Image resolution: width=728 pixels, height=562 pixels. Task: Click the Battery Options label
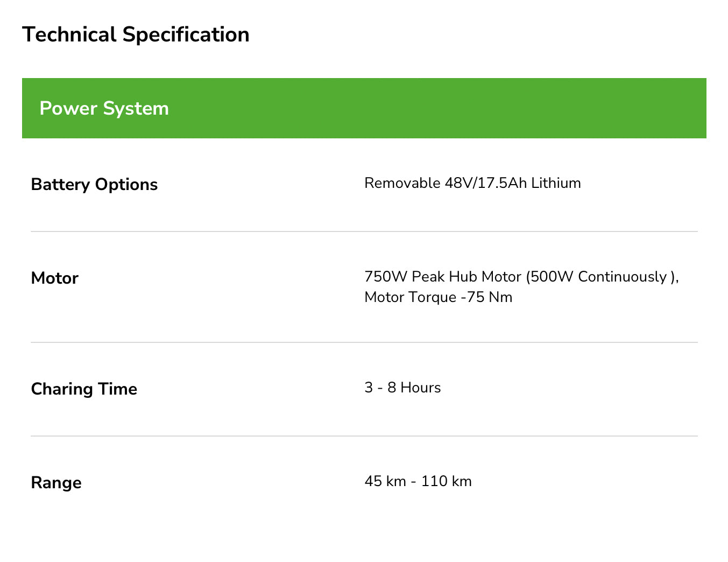(94, 185)
